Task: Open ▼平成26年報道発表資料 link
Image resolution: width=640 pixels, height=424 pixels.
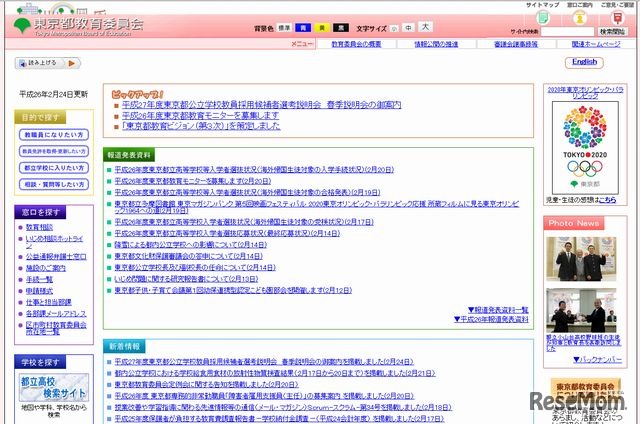Action: tap(491, 320)
